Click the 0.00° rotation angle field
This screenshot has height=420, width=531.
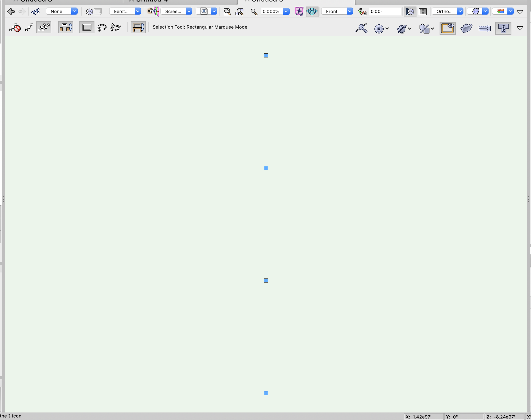click(x=385, y=12)
